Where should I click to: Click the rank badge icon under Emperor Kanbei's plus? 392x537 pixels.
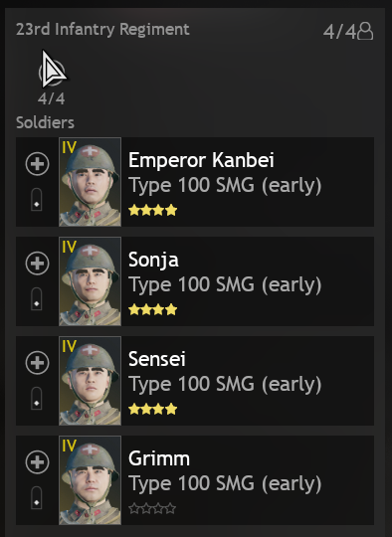tap(37, 200)
